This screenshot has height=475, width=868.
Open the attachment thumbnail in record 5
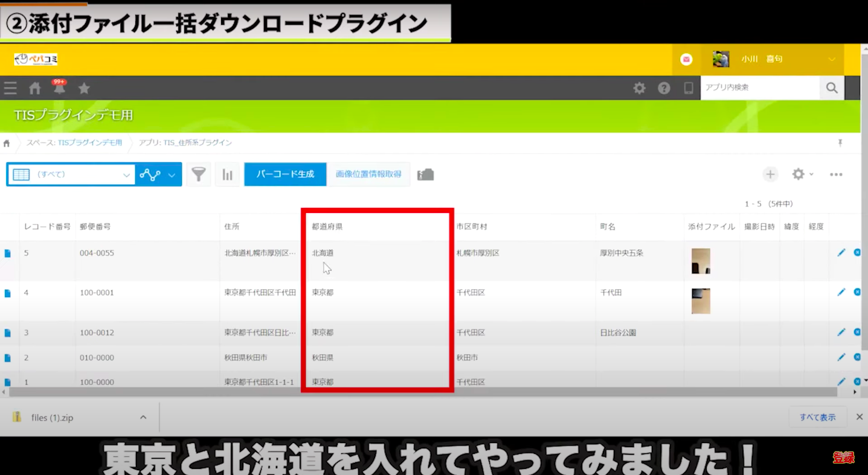pos(701,261)
